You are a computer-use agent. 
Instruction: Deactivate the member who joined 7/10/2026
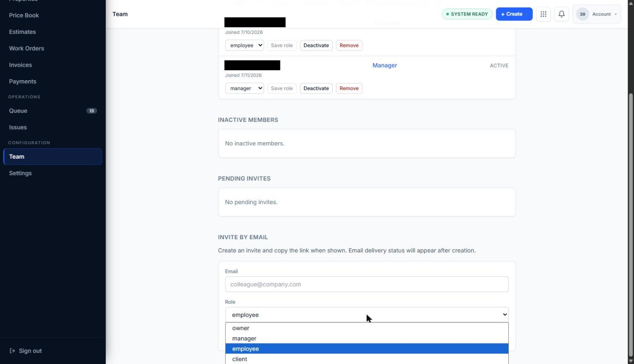tap(316, 45)
